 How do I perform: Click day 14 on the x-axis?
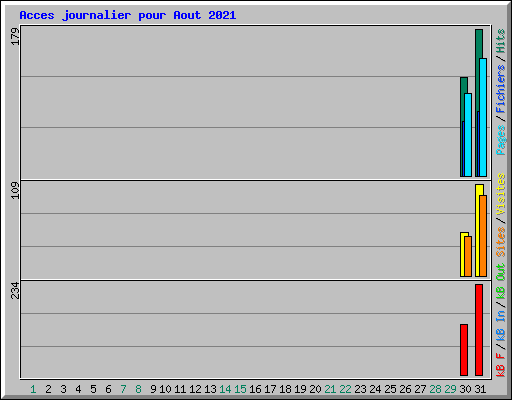click(225, 389)
